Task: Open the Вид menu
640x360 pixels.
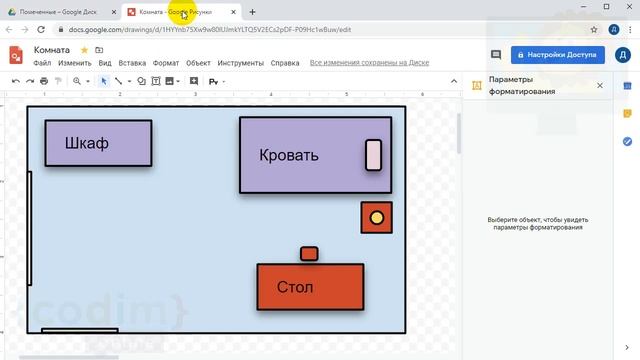Action: click(x=105, y=63)
